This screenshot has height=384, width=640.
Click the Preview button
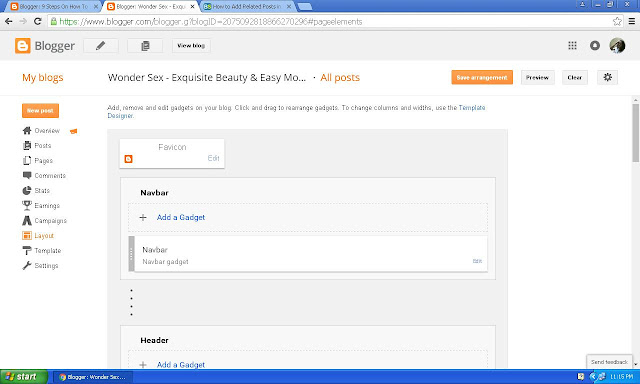click(538, 77)
